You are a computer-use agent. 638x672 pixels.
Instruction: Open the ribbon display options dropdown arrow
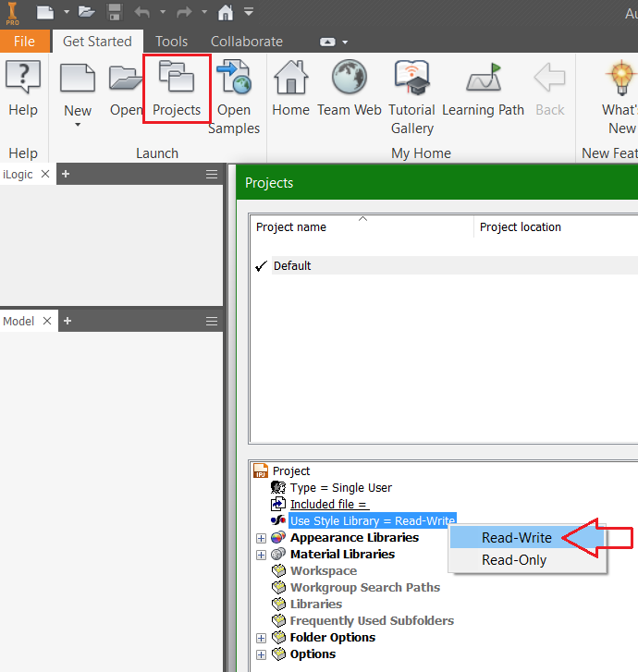click(345, 42)
